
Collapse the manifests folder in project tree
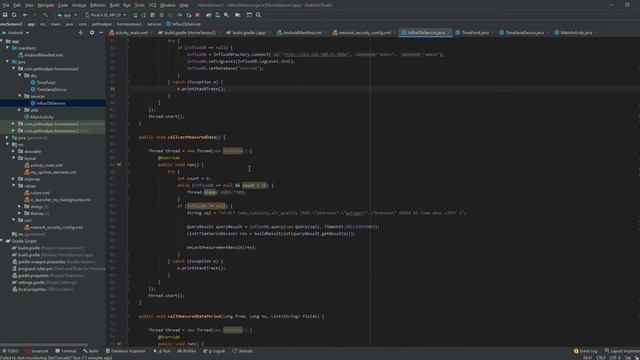click(x=7, y=48)
